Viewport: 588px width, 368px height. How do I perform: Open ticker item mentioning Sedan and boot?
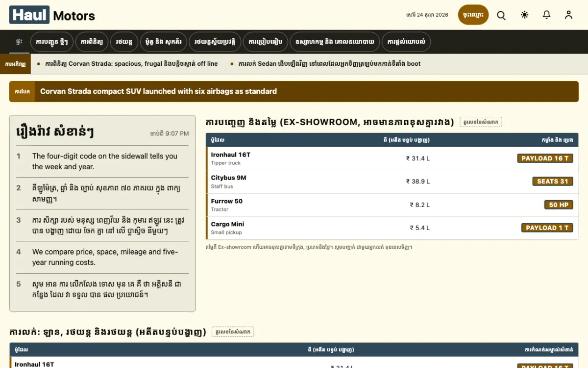[x=329, y=64]
